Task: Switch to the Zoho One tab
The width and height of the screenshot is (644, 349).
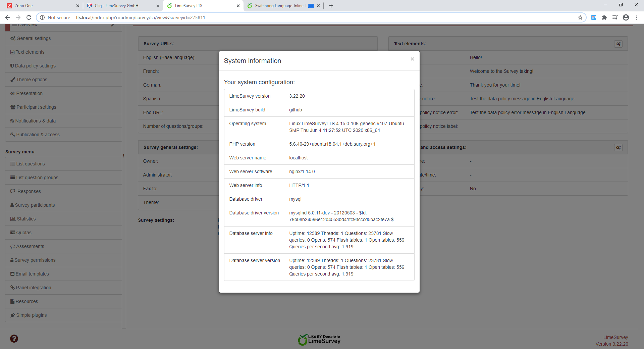Action: (43, 6)
